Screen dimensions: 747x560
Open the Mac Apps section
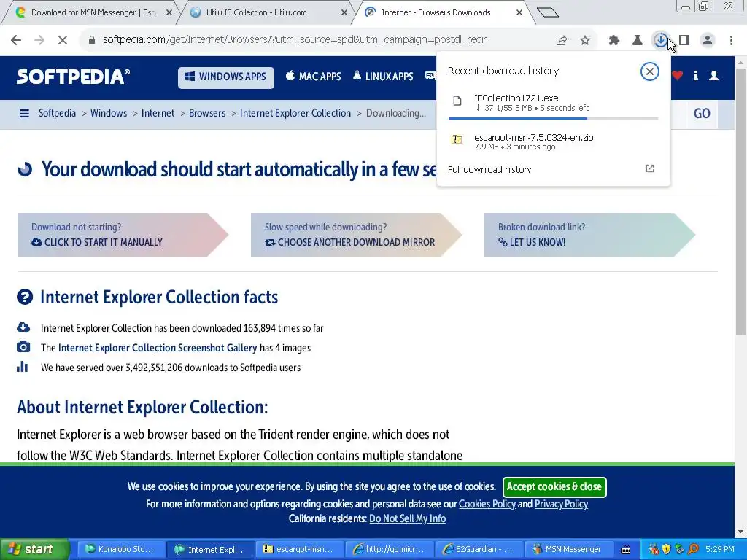tap(313, 76)
